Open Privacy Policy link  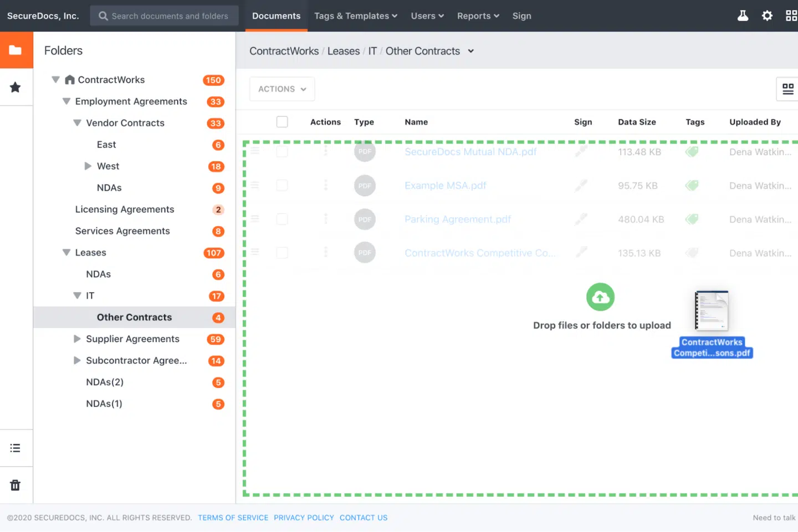(x=304, y=518)
